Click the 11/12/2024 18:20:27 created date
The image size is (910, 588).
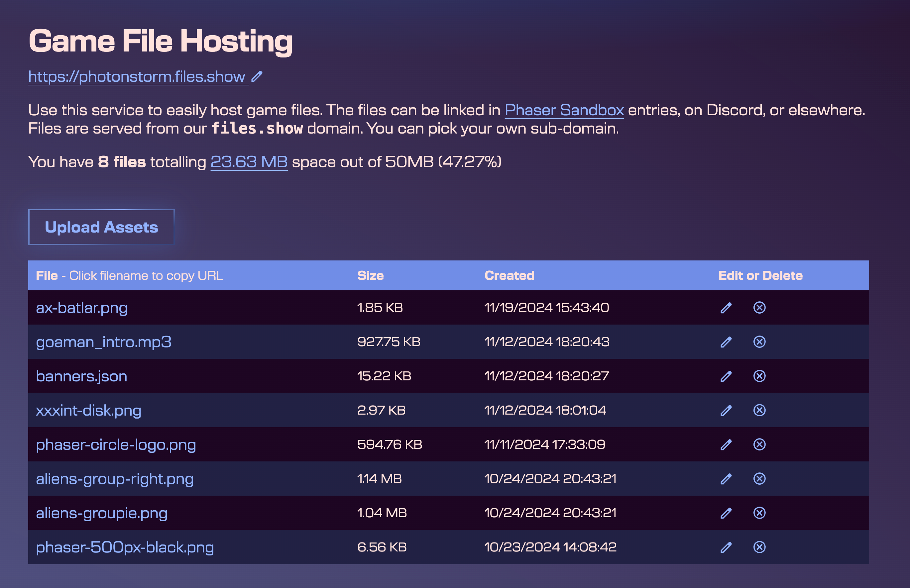coord(546,376)
